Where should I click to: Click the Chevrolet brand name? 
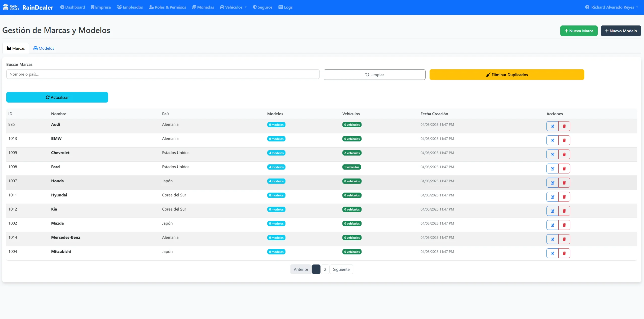pos(60,153)
